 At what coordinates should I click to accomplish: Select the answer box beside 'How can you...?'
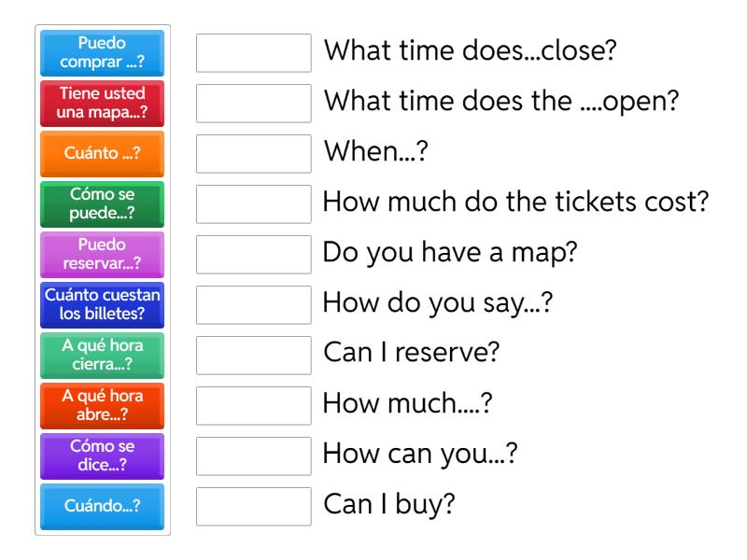point(253,456)
